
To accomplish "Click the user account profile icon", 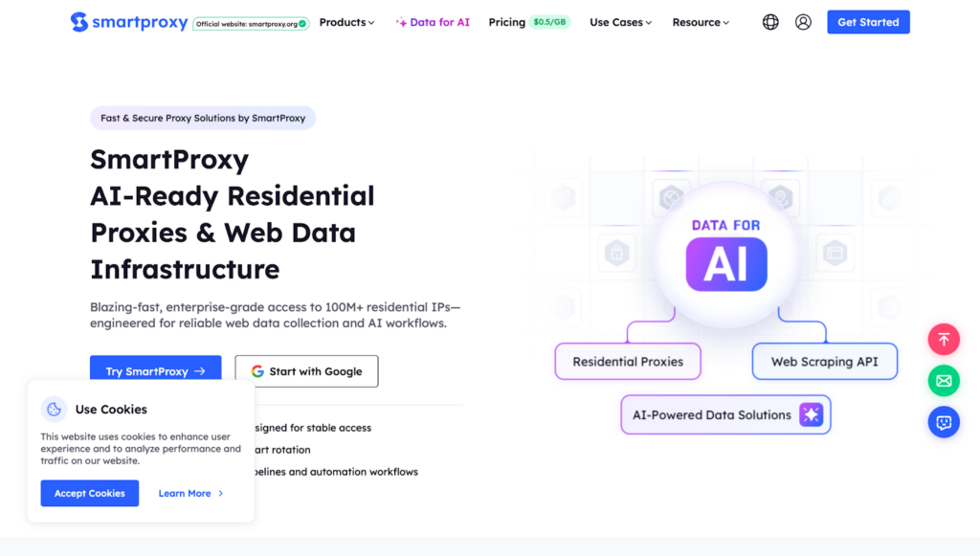I will pyautogui.click(x=803, y=22).
